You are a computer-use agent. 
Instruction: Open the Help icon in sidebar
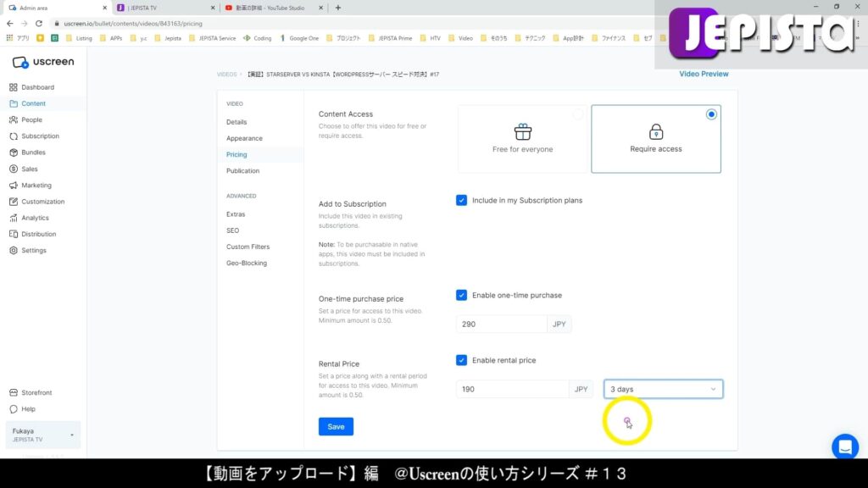tap(14, 409)
